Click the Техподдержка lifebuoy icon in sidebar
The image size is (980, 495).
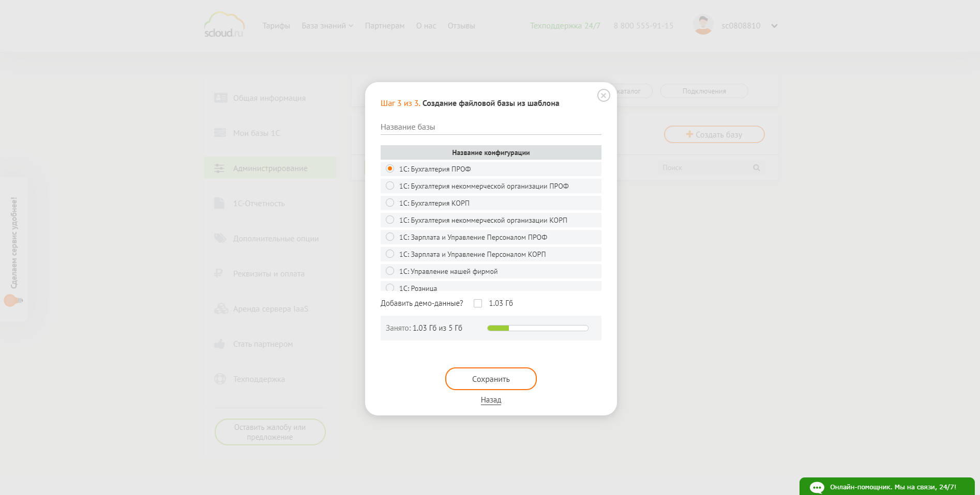tap(220, 379)
